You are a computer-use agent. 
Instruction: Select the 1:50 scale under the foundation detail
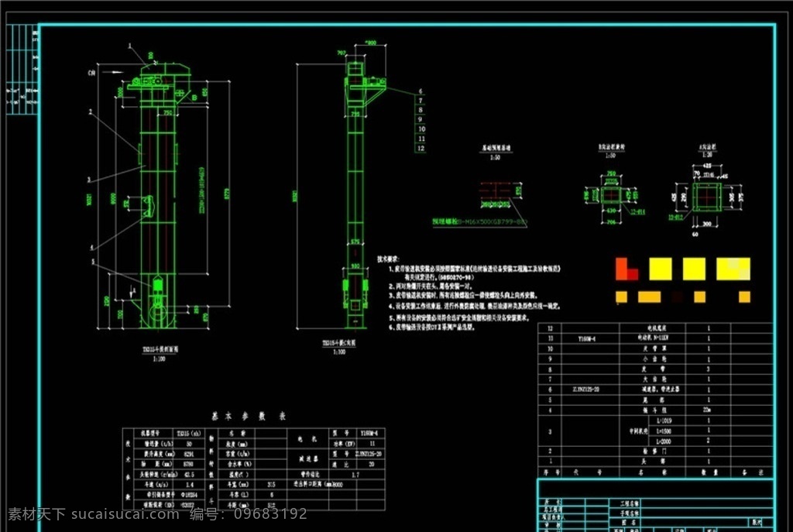[x=495, y=158]
